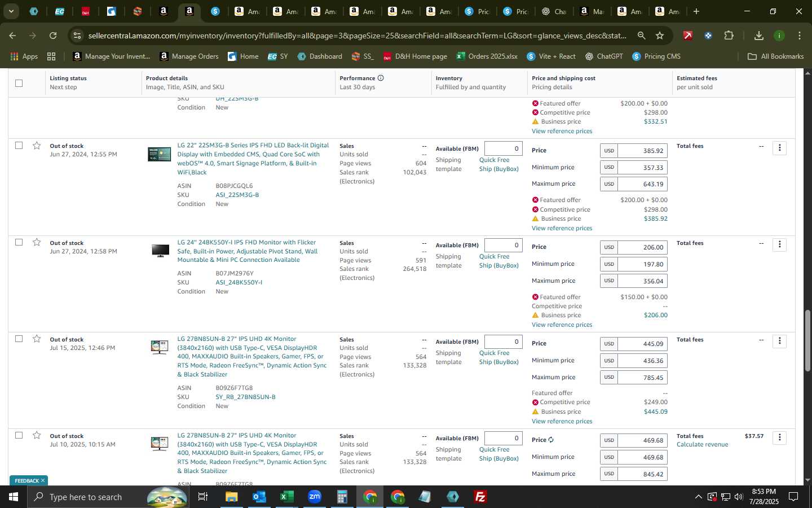Click the Calculate revenue link

coord(702,445)
